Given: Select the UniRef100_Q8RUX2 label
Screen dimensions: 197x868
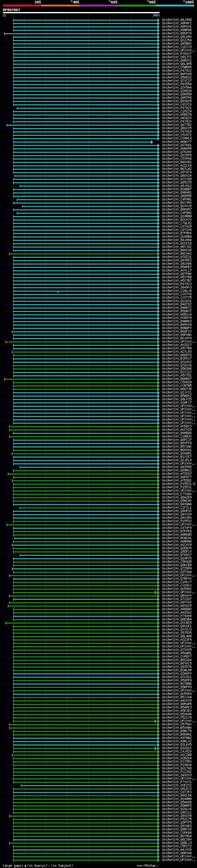Looking at the screenshot, I should [x=177, y=60].
